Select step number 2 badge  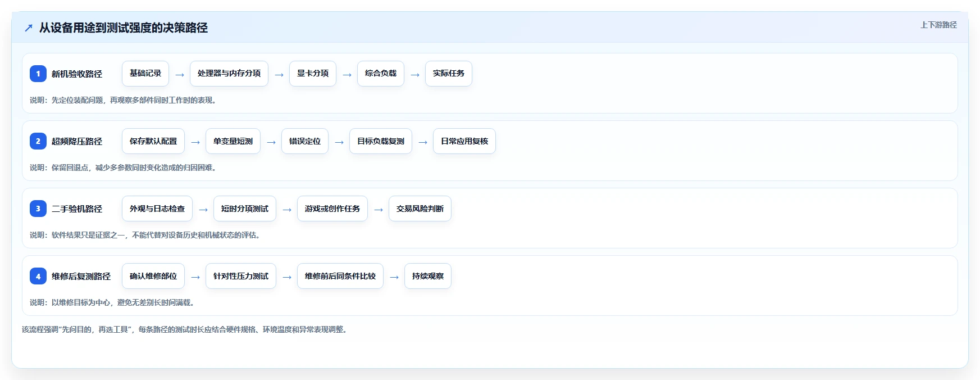(x=38, y=141)
